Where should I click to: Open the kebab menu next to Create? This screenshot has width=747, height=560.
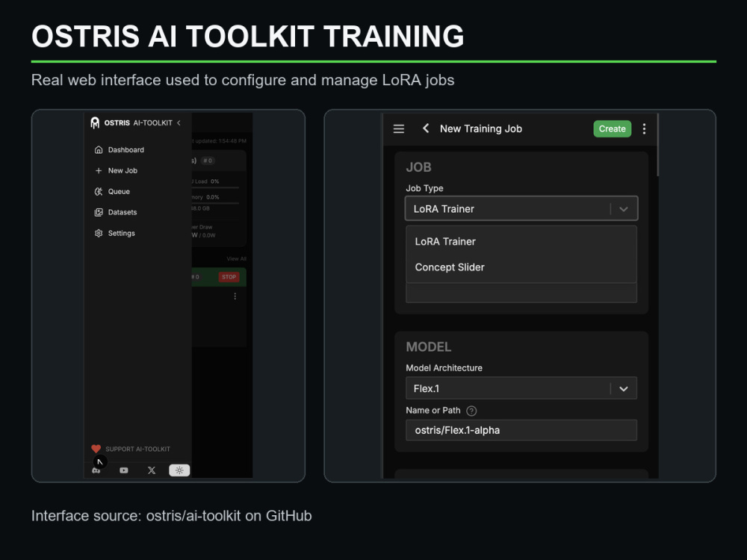644,128
